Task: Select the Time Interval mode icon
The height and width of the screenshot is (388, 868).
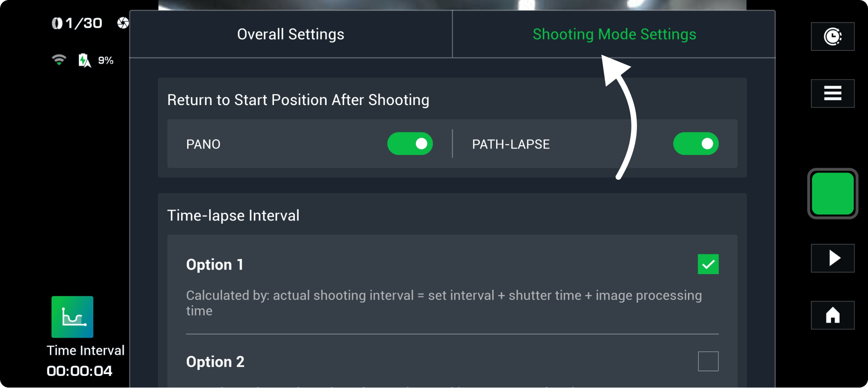Action: [x=72, y=317]
